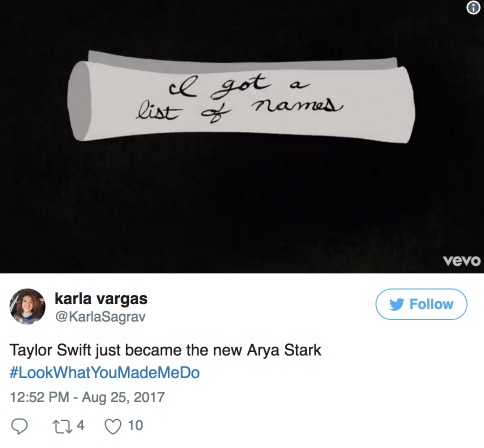The image size is (484, 448).
Task: Click the tweet text about Taylor Swift
Action: click(166, 350)
